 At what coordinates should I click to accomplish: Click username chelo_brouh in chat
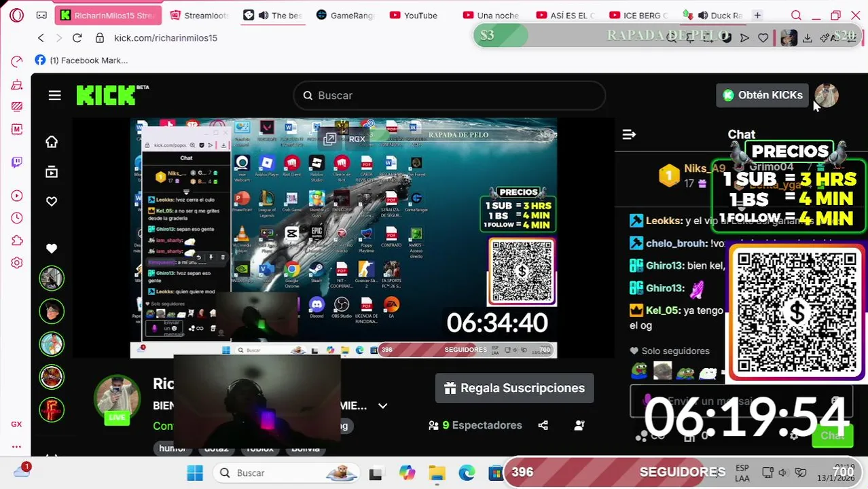(676, 243)
